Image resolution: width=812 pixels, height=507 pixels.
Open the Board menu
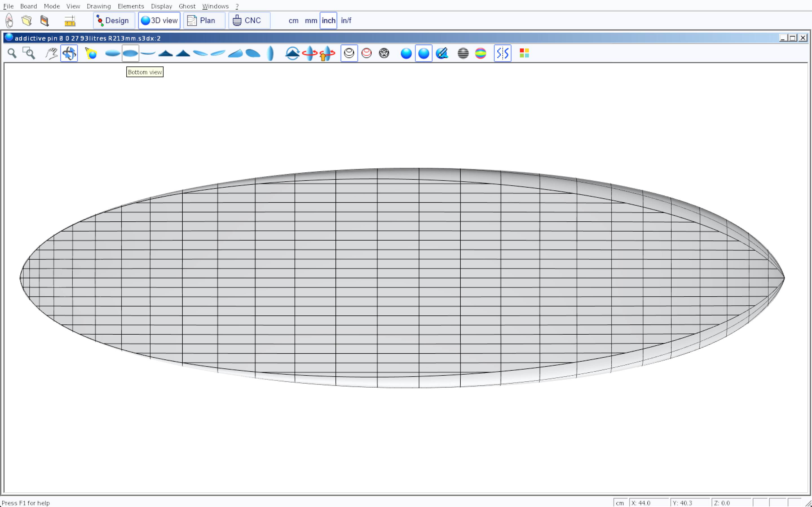click(x=28, y=6)
